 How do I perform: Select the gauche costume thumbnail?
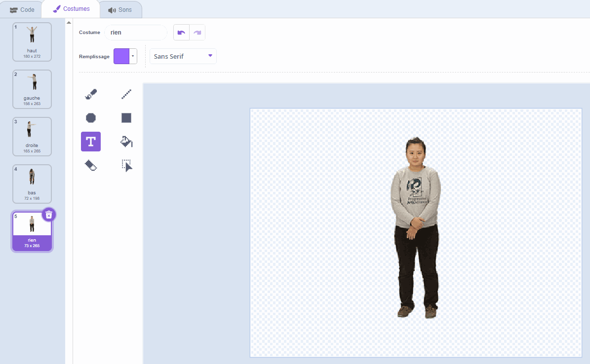[32, 89]
